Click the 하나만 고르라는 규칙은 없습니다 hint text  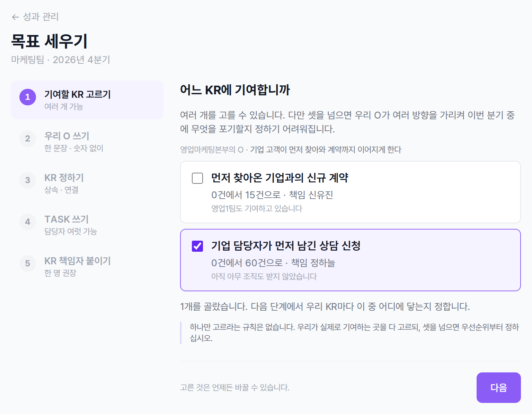(354, 333)
